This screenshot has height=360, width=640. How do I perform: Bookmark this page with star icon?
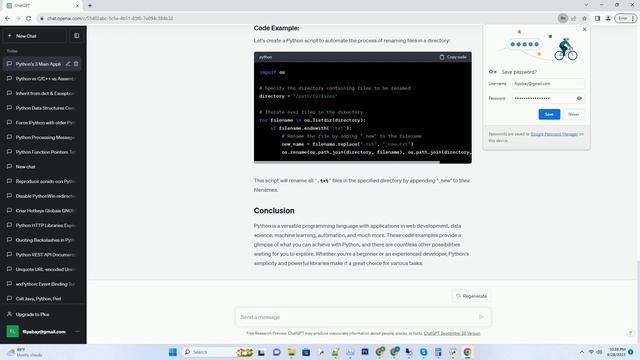(584, 18)
